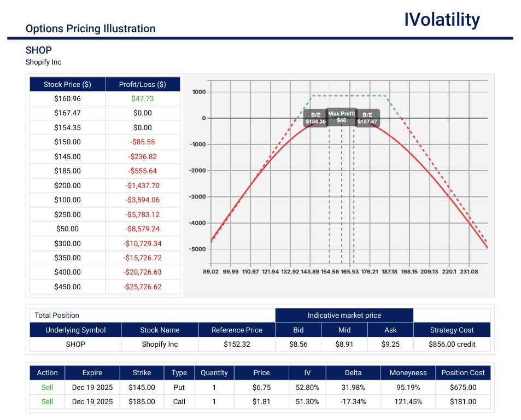Image resolution: width=521 pixels, height=420 pixels.
Task: Select the Delta value -17.34%
Action: tap(353, 401)
